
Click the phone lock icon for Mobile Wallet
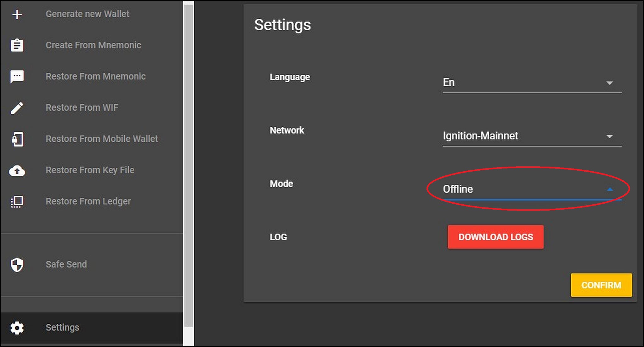click(17, 139)
